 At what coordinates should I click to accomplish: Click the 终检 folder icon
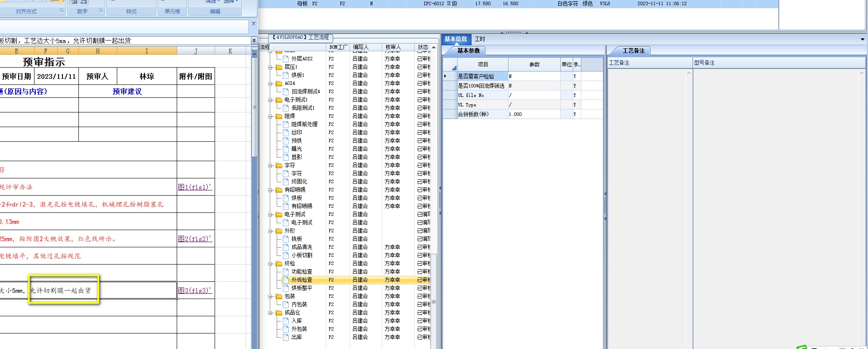pyautogui.click(x=279, y=263)
